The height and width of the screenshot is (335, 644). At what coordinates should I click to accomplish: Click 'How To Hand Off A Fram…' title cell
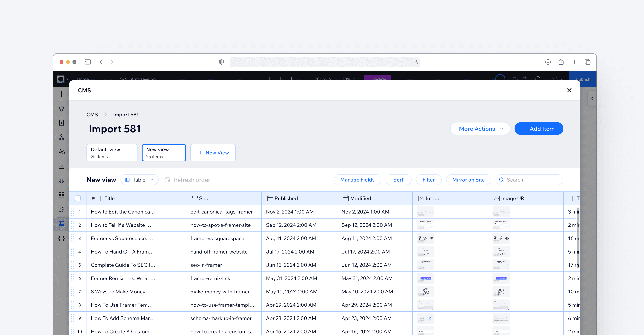pos(136,252)
